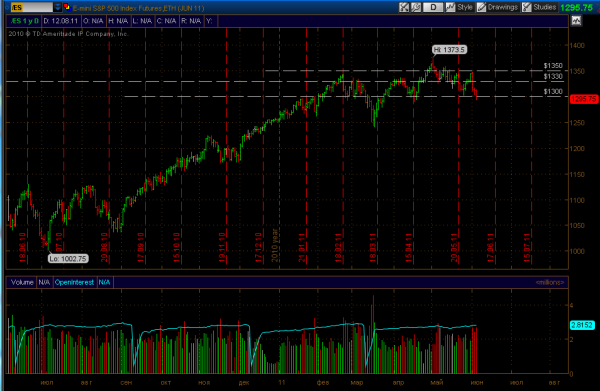Open the Drawings menu
Viewport: 600px width, 391px height.
(x=497, y=7)
